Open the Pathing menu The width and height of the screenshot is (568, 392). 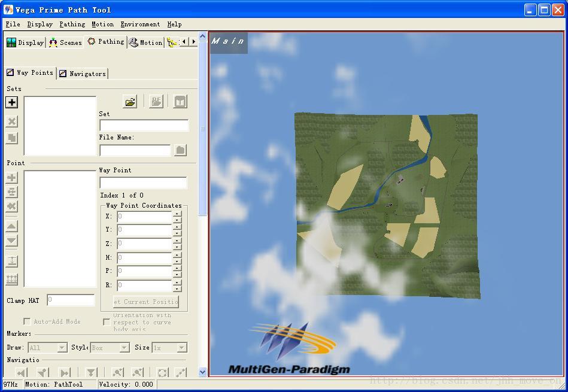click(x=72, y=25)
